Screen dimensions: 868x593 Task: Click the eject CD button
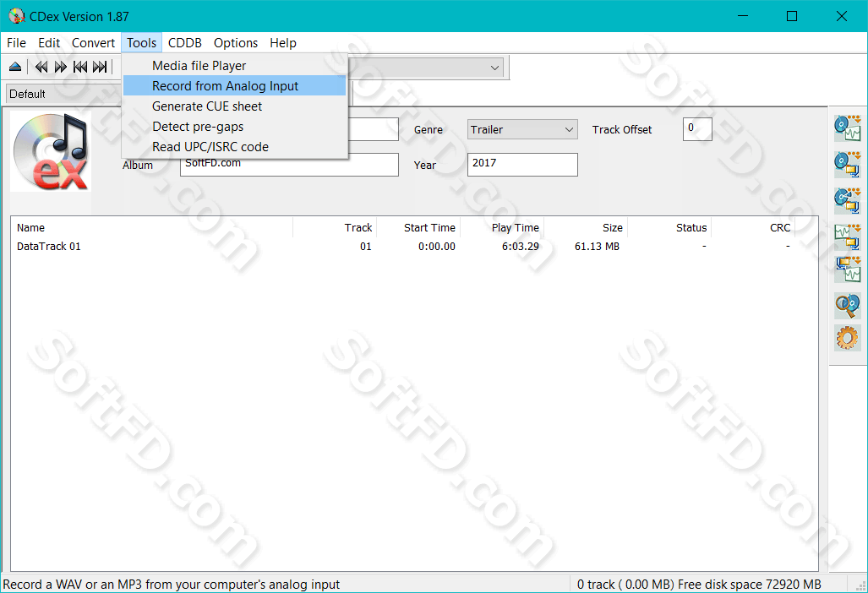(x=15, y=67)
